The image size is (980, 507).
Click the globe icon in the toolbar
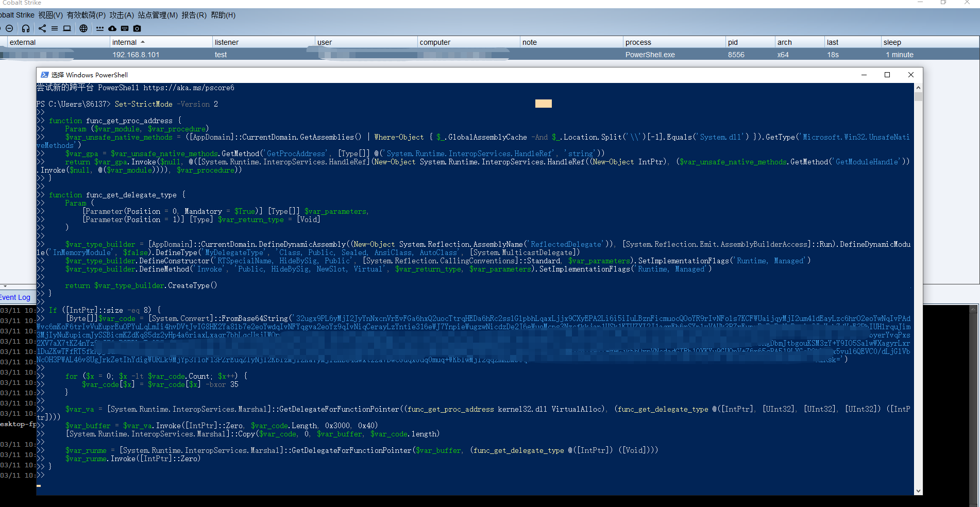83,28
